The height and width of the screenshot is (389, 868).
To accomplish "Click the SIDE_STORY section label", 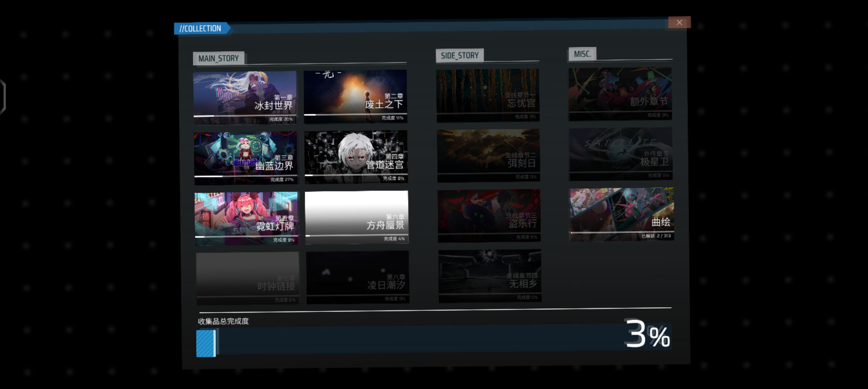I will [460, 55].
